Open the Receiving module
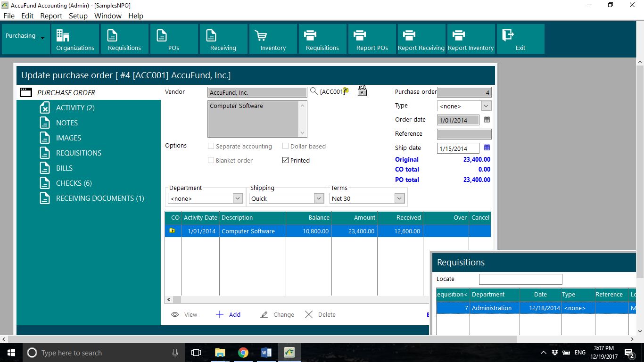 coord(223,39)
